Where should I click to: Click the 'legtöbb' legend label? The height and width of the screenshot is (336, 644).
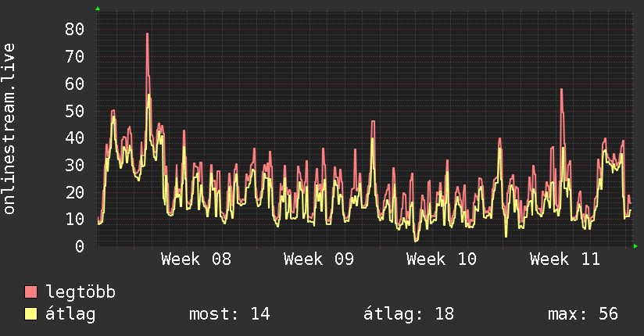coord(80,292)
